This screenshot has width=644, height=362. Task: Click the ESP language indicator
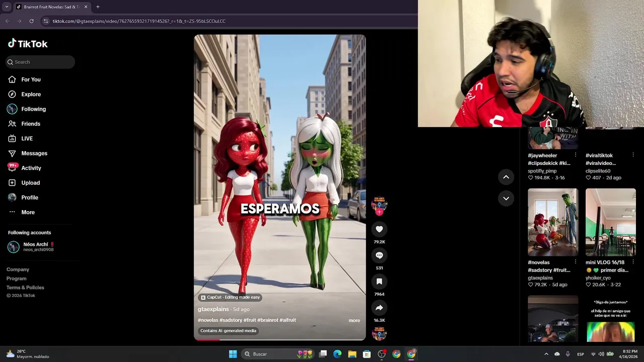pos(581,354)
